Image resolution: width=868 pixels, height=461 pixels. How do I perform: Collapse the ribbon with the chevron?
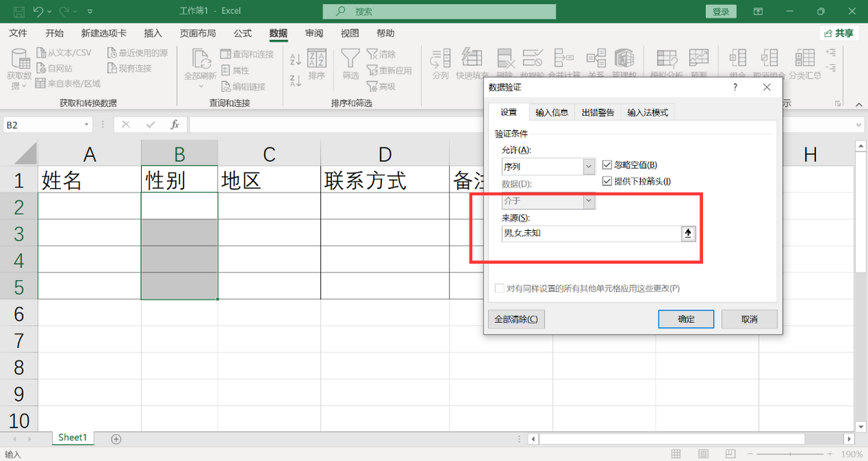pos(859,104)
